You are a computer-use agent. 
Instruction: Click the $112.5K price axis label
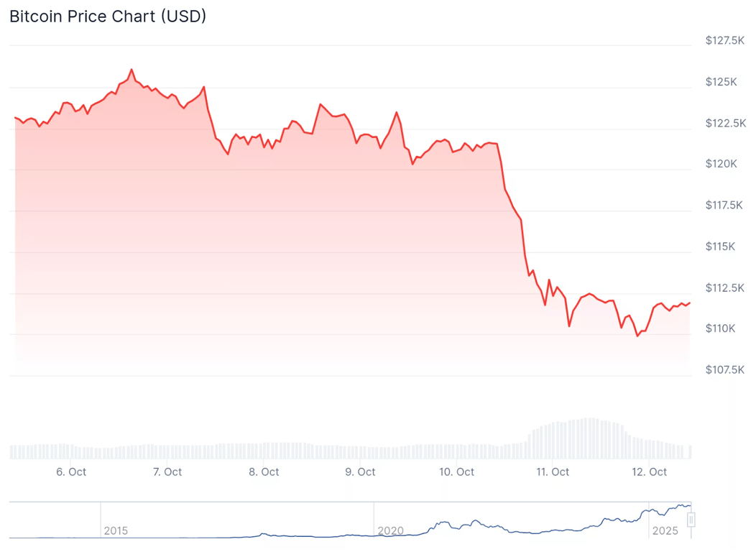[724, 287]
